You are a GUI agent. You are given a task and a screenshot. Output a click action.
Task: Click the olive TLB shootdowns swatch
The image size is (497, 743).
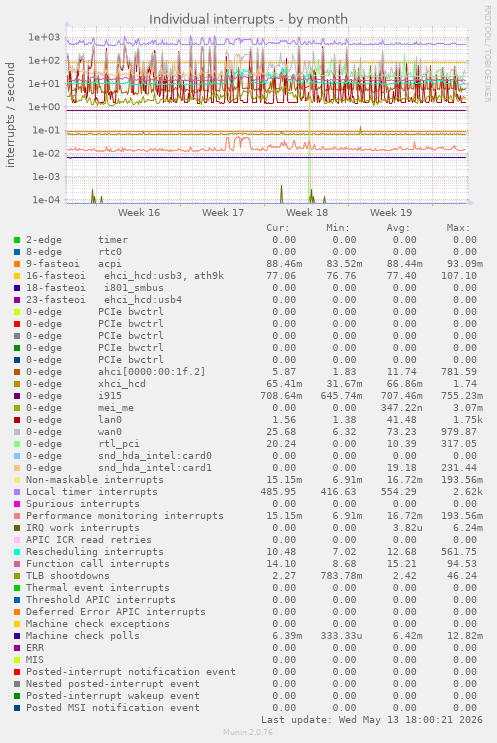[x=17, y=576]
